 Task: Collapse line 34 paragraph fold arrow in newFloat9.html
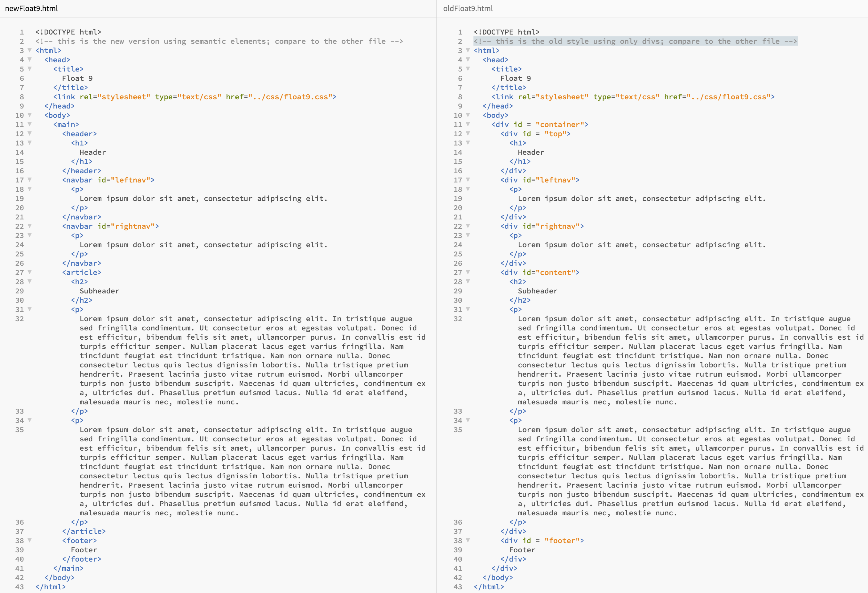point(30,420)
